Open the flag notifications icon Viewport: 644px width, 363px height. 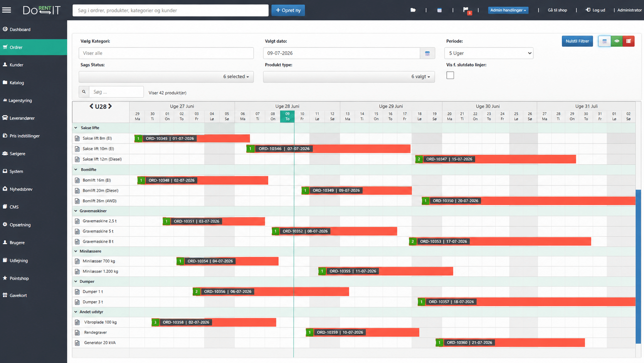[466, 10]
